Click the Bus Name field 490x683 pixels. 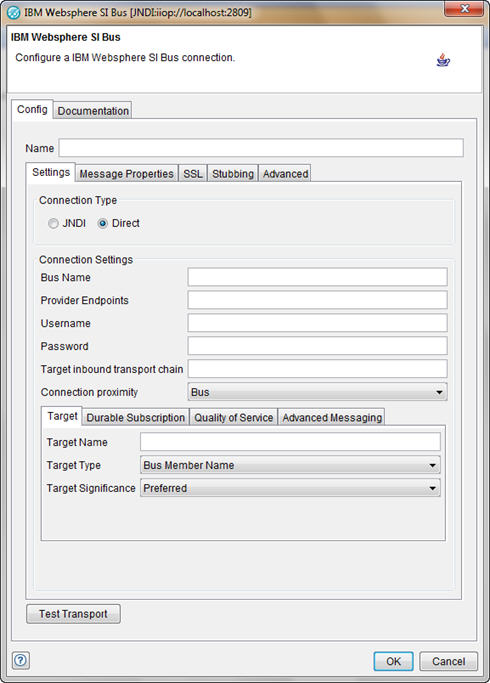click(x=317, y=277)
